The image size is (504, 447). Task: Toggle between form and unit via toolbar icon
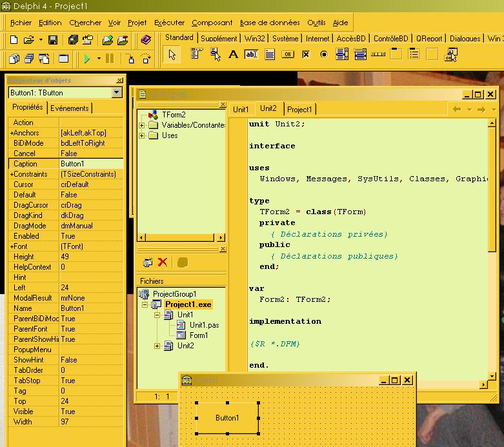click(x=44, y=59)
